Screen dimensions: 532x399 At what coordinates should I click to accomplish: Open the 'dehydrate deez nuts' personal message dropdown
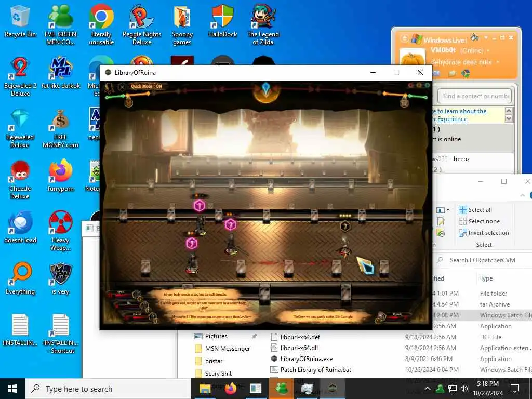pyautogui.click(x=498, y=62)
